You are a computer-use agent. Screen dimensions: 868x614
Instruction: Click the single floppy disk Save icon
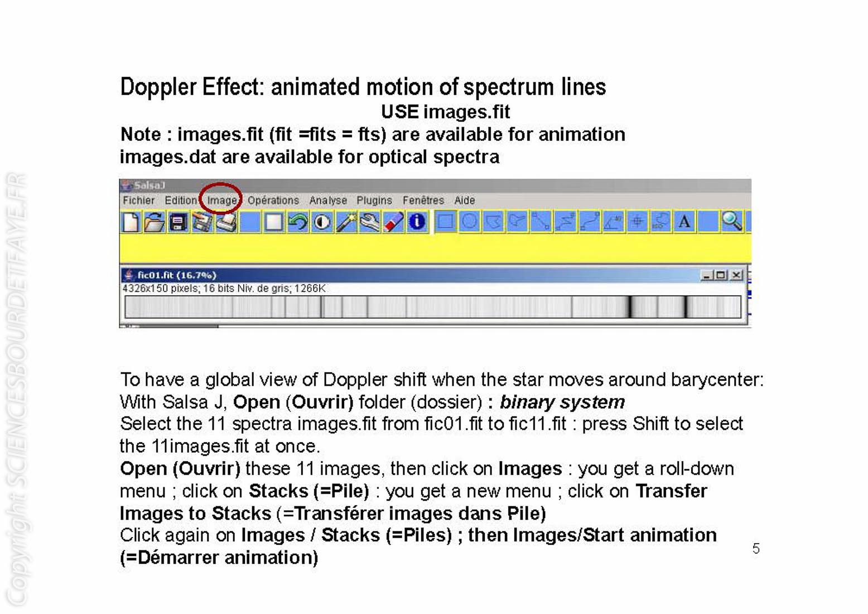coord(179,222)
